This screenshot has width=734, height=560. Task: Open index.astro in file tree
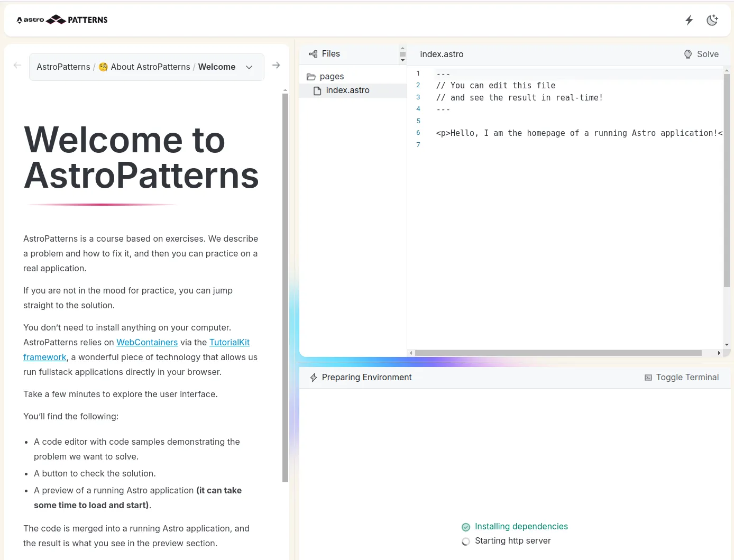click(348, 90)
